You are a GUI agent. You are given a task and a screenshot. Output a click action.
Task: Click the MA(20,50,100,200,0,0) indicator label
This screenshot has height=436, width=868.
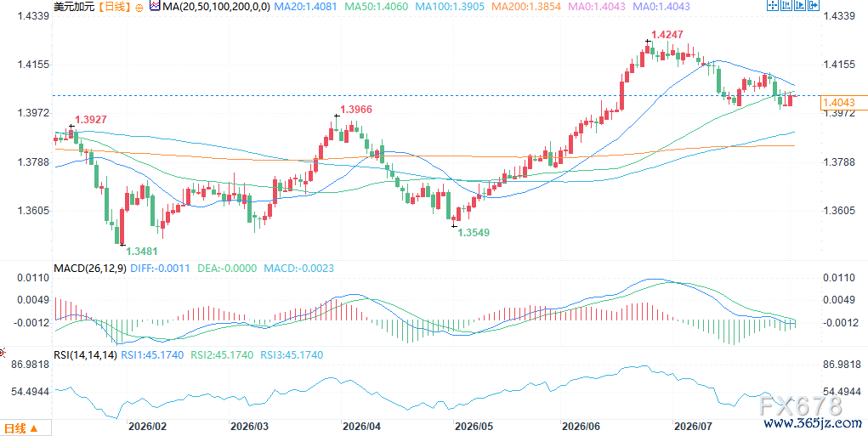[x=216, y=7]
